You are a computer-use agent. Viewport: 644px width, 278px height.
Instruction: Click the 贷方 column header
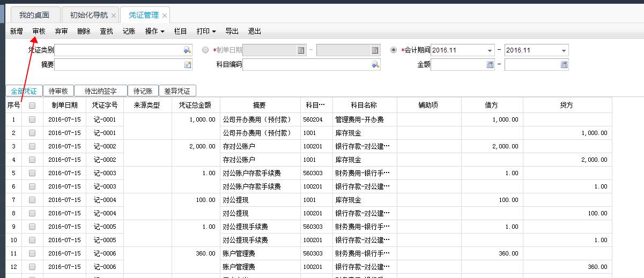click(567, 106)
